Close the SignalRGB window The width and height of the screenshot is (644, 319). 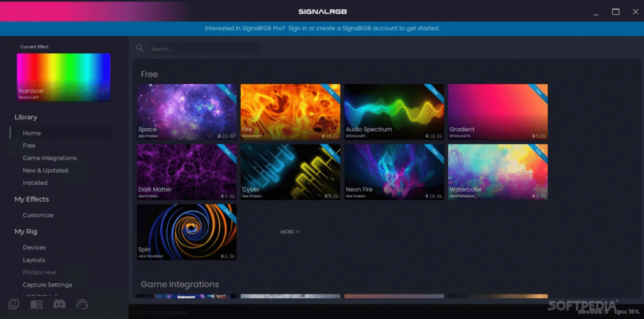coord(635,12)
